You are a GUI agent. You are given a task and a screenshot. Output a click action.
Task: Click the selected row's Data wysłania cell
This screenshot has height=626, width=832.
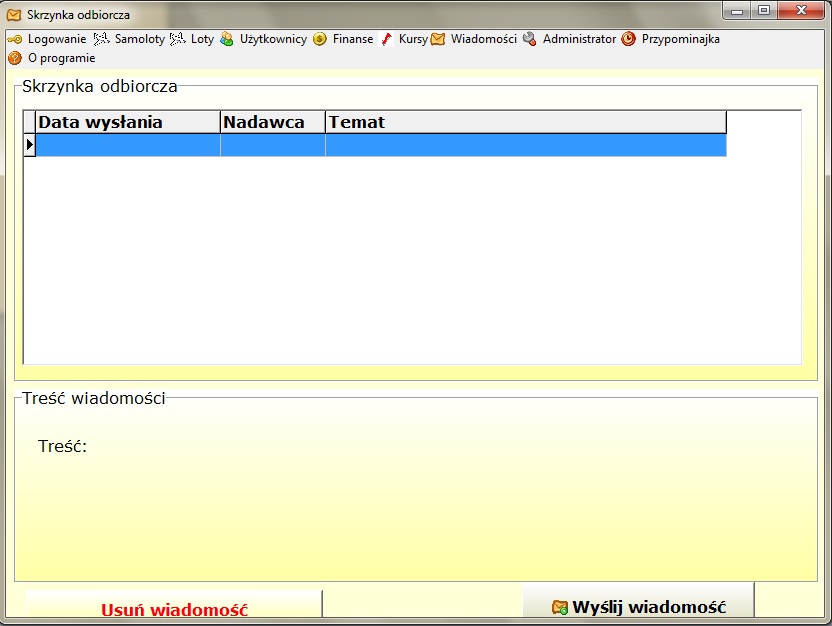(x=128, y=145)
